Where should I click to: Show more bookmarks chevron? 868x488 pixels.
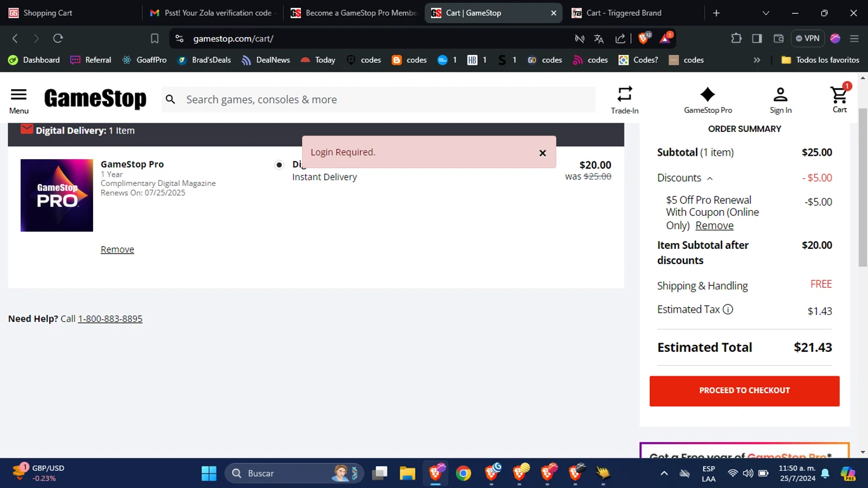[x=756, y=60]
